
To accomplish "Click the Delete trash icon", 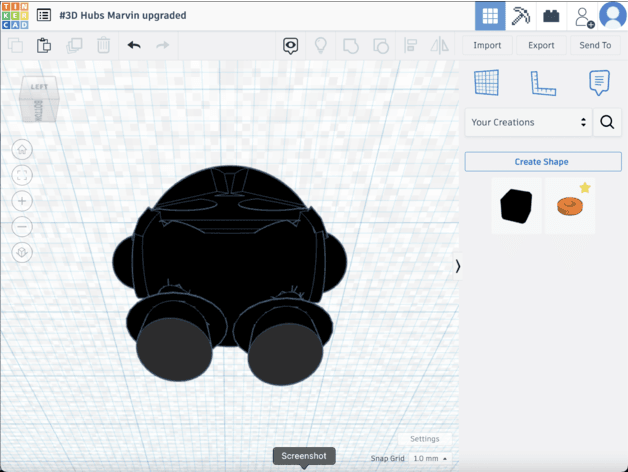I will pos(103,45).
